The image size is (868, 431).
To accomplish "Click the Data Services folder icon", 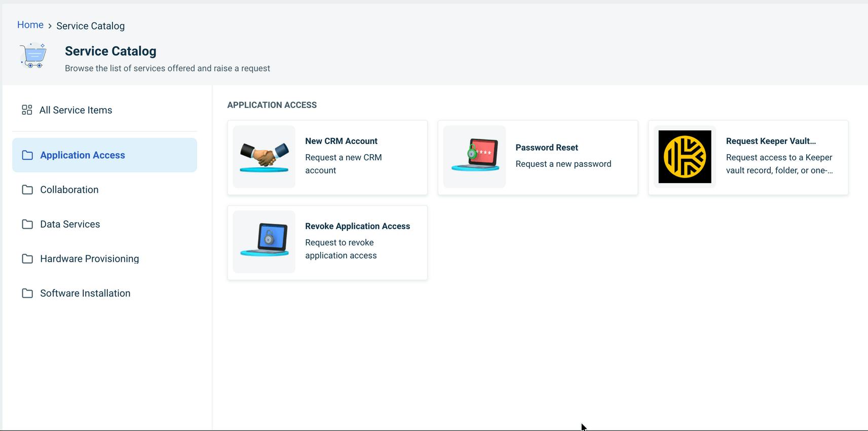I will tap(27, 224).
